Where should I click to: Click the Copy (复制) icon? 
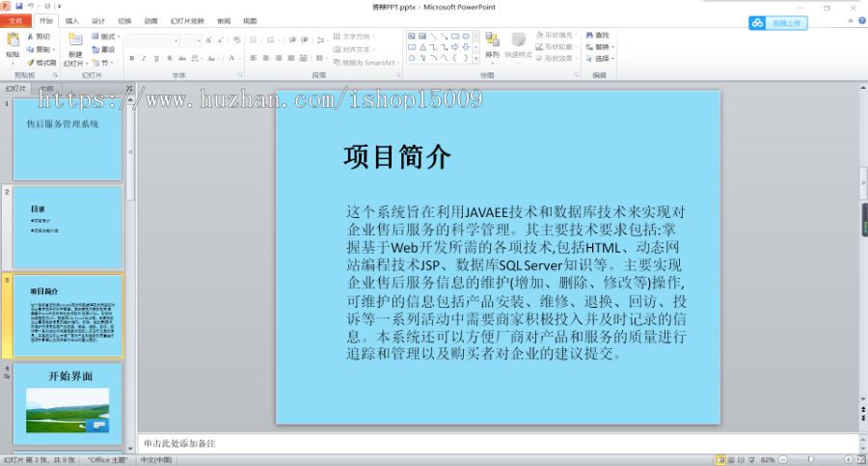[x=31, y=49]
